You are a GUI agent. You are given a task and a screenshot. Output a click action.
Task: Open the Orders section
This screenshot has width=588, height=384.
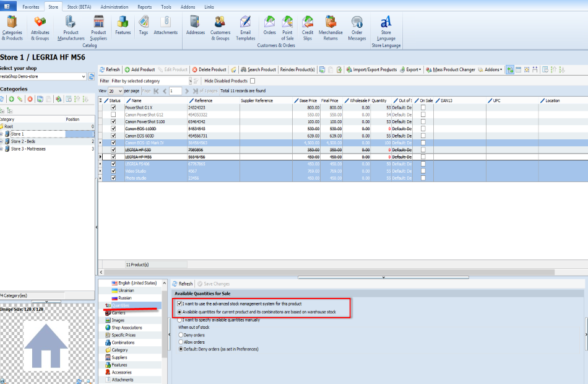[x=270, y=25]
